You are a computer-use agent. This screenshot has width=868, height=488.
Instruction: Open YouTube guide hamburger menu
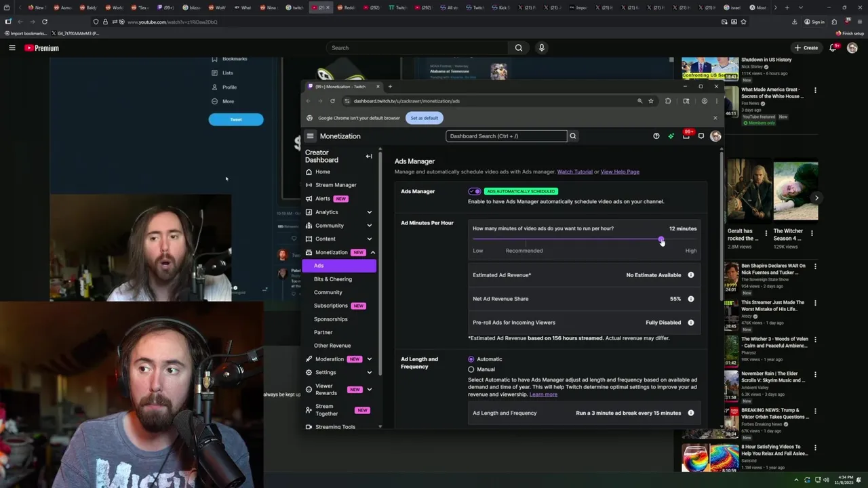coord(12,48)
